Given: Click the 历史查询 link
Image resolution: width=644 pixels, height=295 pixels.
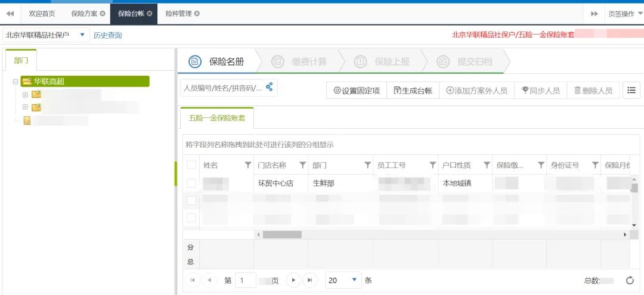Looking at the screenshot, I should [x=107, y=35].
